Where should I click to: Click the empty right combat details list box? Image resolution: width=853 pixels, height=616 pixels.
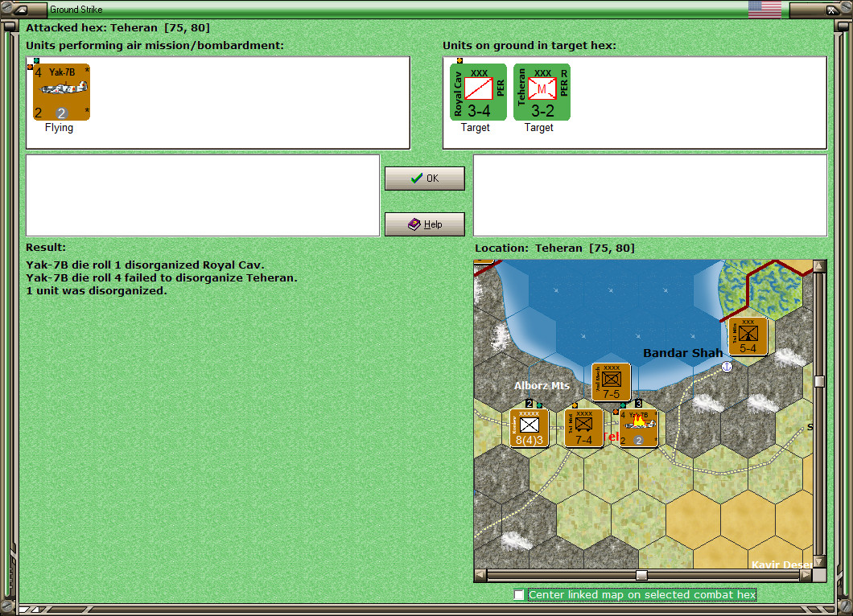point(650,195)
